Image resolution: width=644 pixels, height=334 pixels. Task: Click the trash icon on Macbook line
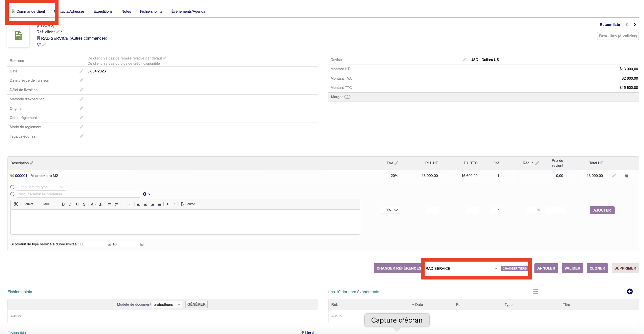pyautogui.click(x=627, y=176)
